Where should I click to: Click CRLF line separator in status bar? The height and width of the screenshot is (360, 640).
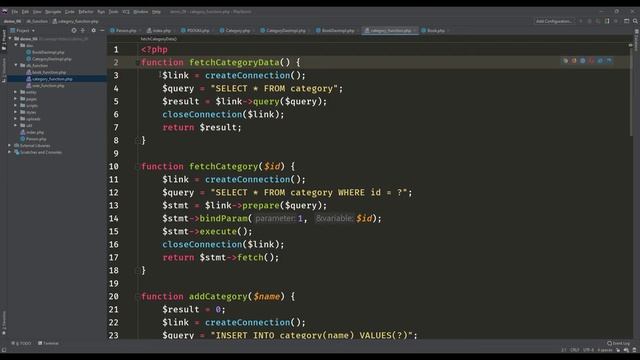[x=574, y=350]
